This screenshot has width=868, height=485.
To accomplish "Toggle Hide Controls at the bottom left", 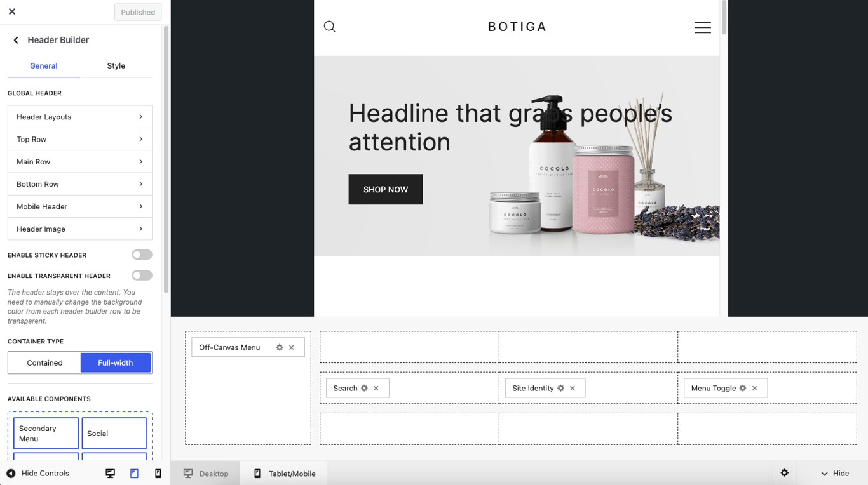I will 38,473.
